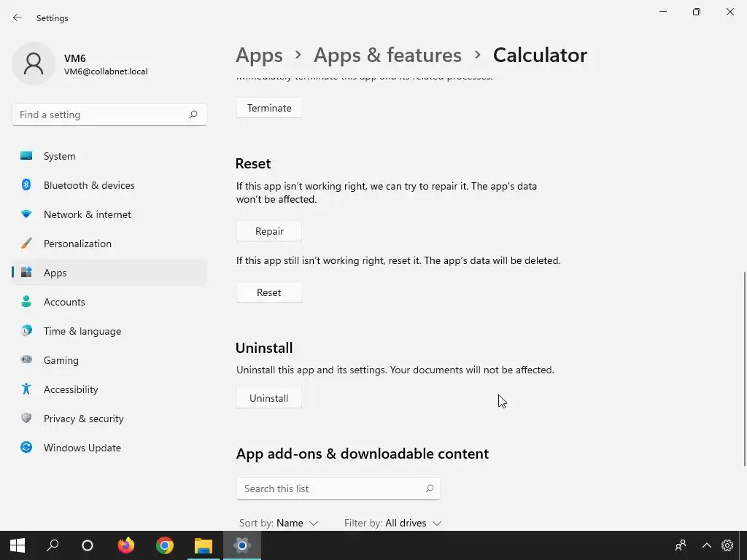Open the Sort by Name dropdown

click(x=279, y=523)
